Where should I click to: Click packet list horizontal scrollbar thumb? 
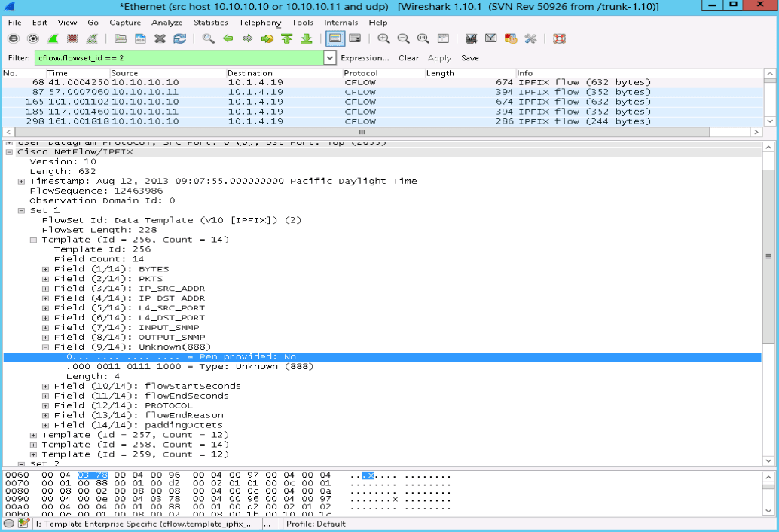click(362, 132)
